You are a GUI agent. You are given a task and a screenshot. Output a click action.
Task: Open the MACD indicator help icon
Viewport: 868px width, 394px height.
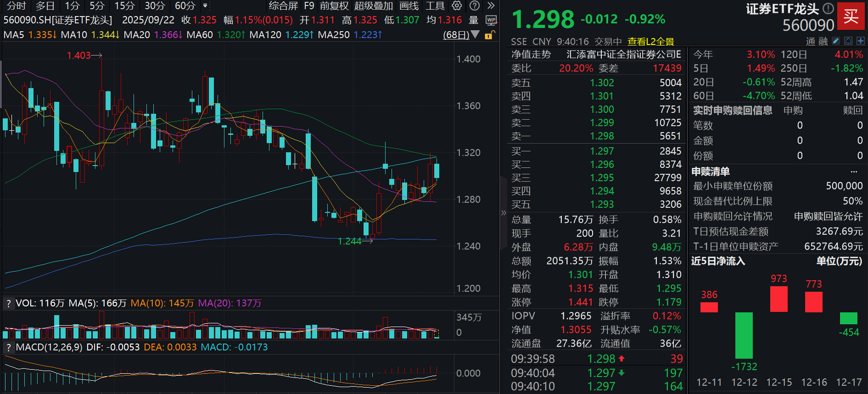click(x=8, y=347)
